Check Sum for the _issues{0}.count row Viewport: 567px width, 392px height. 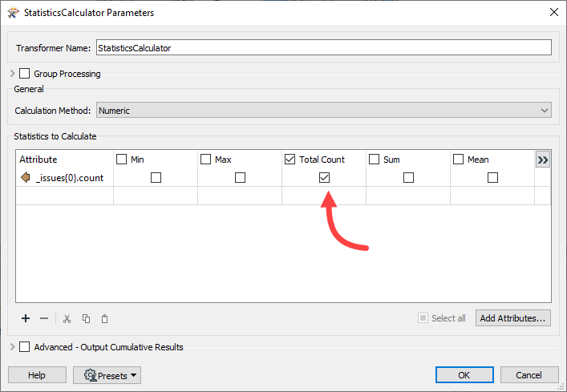point(408,178)
